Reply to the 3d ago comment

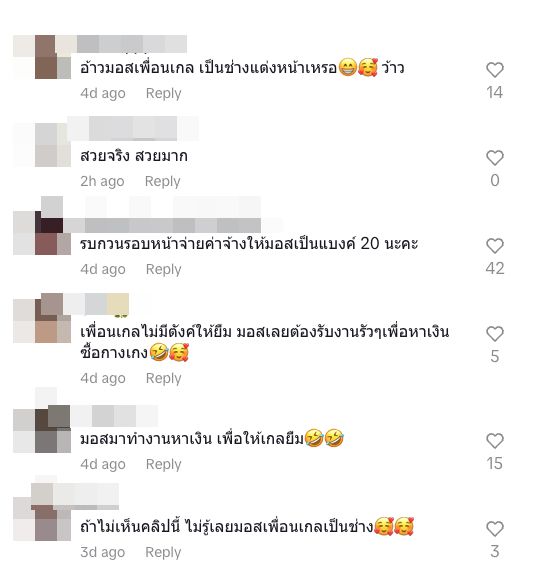click(163, 552)
